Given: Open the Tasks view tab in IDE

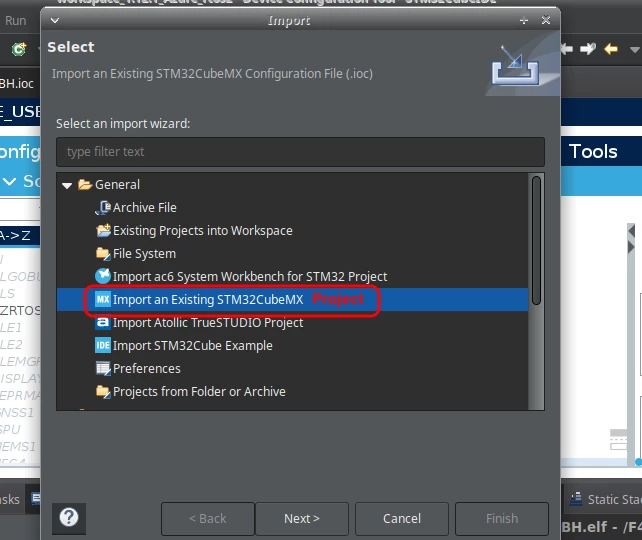Looking at the screenshot, I should click(x=10, y=499).
